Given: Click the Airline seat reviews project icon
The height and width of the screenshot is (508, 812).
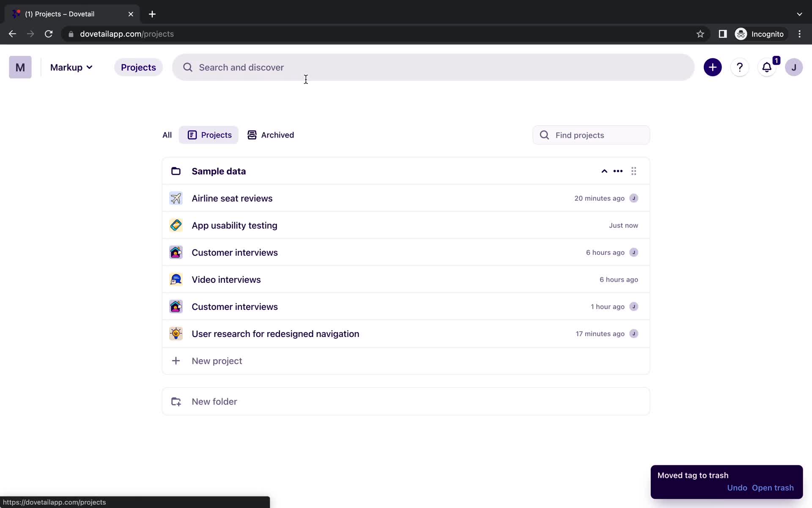Looking at the screenshot, I should [176, 198].
